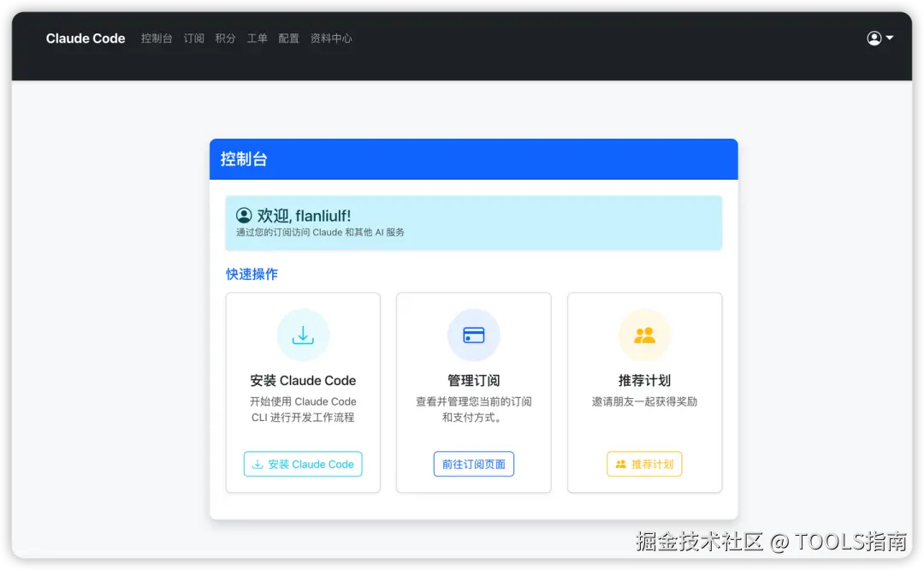The image size is (924, 570).
Task: Click the download circle icon in install card
Action: point(303,335)
